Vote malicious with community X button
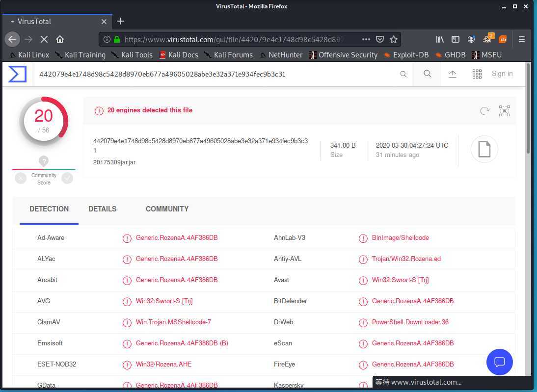The image size is (537, 392). click(x=21, y=178)
